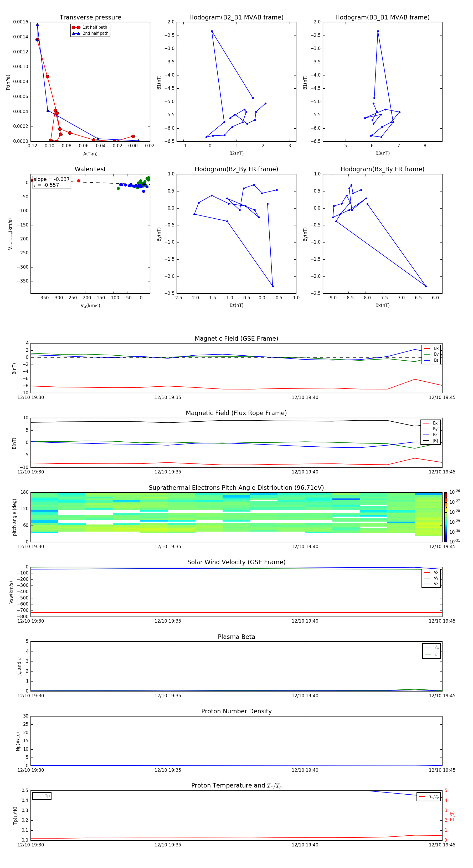Viewport: 473px width, 868px height.
Task: Click the 'Hodogram(Bx_By FR frame)' title
Action: coord(382,169)
